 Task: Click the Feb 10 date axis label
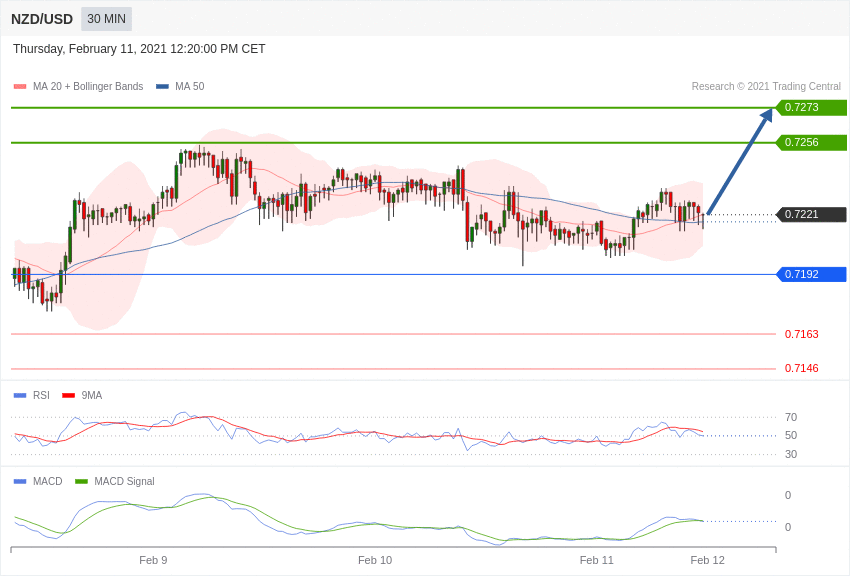tap(375, 560)
